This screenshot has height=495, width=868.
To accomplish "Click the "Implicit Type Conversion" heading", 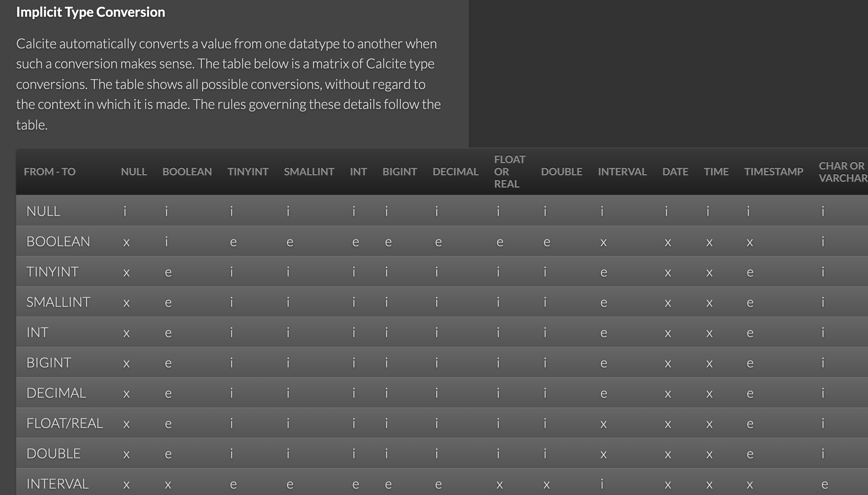I will click(x=91, y=12).
